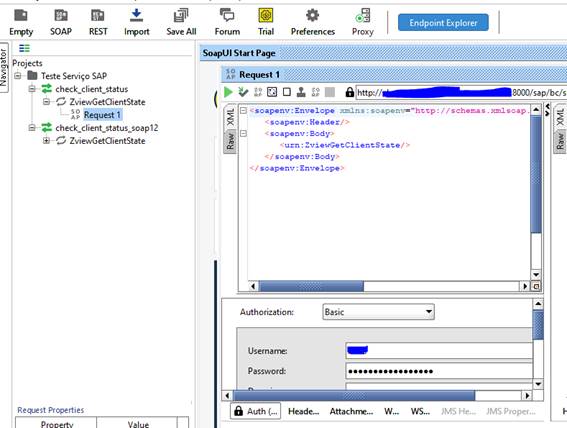Click the Value column header

point(138,424)
